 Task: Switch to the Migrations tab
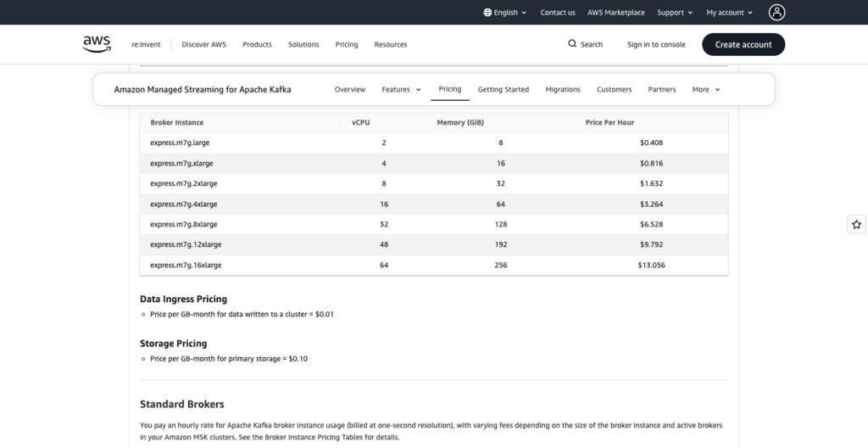[563, 89]
